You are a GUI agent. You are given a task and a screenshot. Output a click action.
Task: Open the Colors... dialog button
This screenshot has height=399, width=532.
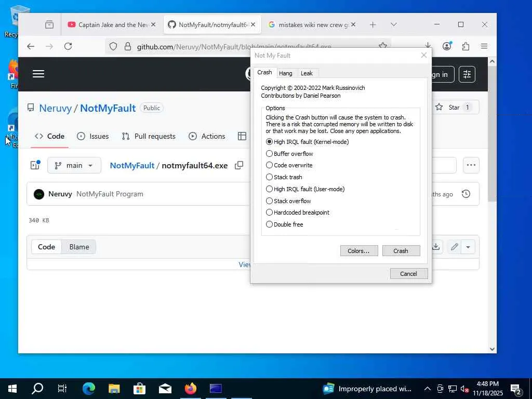[358, 251]
